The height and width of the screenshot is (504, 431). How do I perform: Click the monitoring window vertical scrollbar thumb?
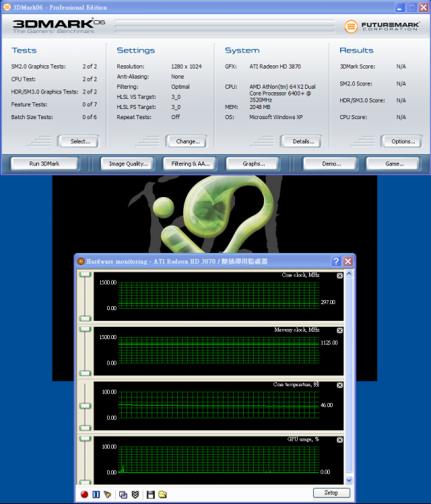click(x=349, y=375)
